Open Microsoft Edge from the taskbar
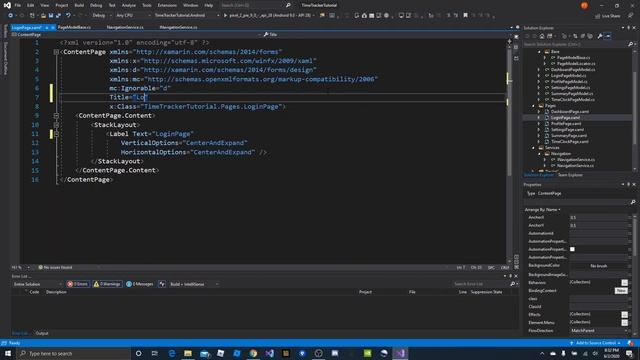The width and height of the screenshot is (640, 360). [172, 353]
